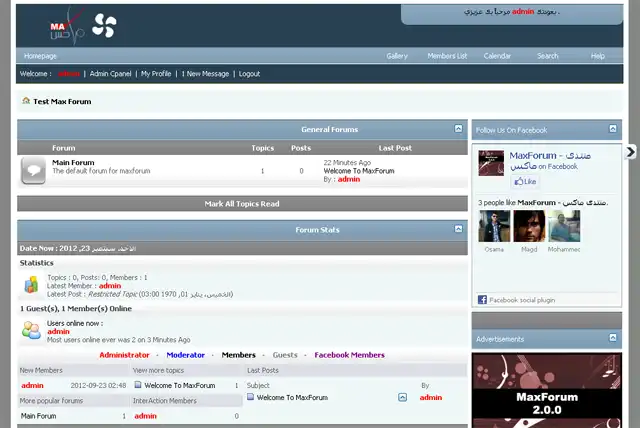Image resolution: width=640 pixels, height=428 pixels.
Task: Click the Facebook Like button
Action: 525,182
